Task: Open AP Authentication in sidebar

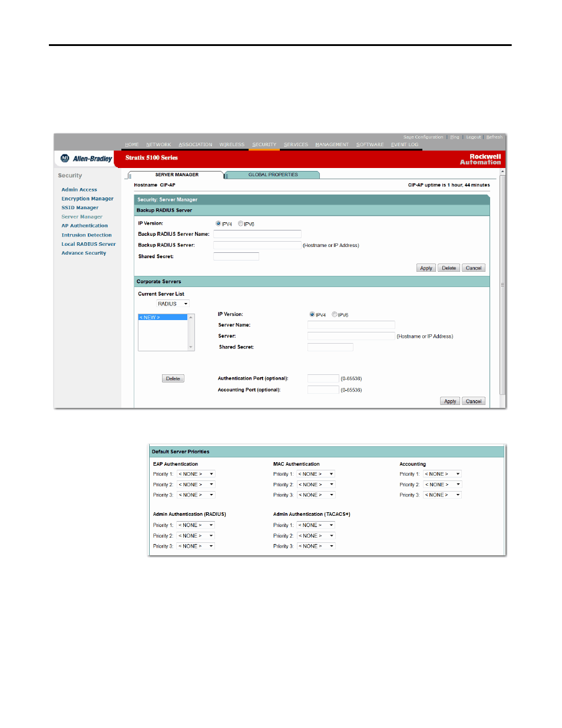Action: (84, 226)
